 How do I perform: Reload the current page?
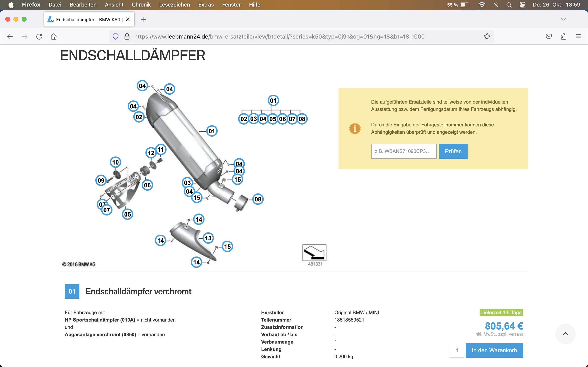click(x=39, y=36)
